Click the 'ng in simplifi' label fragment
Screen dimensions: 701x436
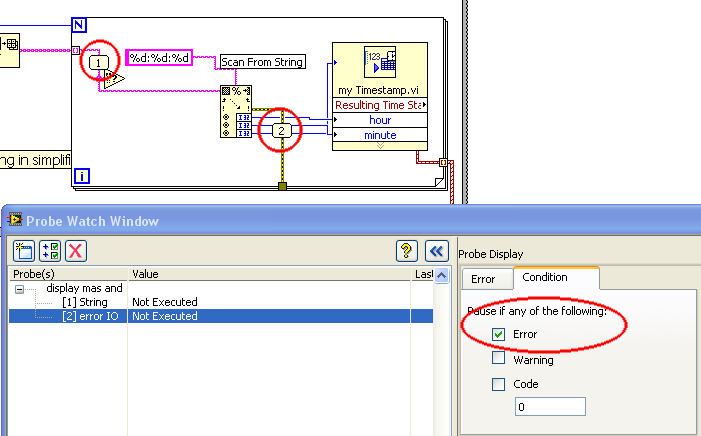[35, 160]
